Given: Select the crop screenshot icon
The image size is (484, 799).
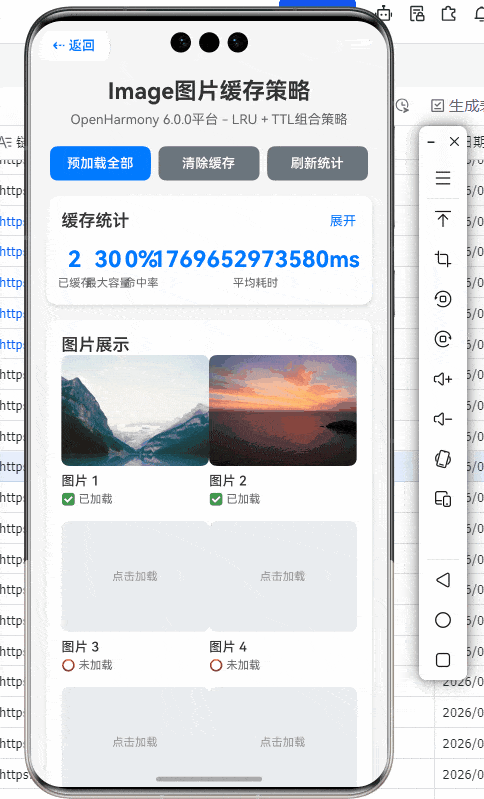Looking at the screenshot, I should pos(443,259).
